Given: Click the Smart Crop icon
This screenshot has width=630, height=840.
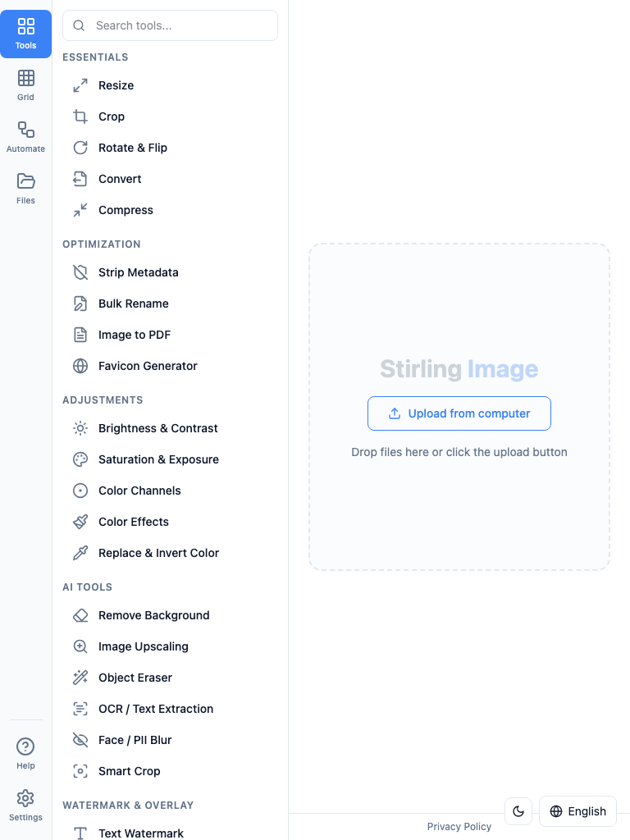Looking at the screenshot, I should click(x=80, y=771).
